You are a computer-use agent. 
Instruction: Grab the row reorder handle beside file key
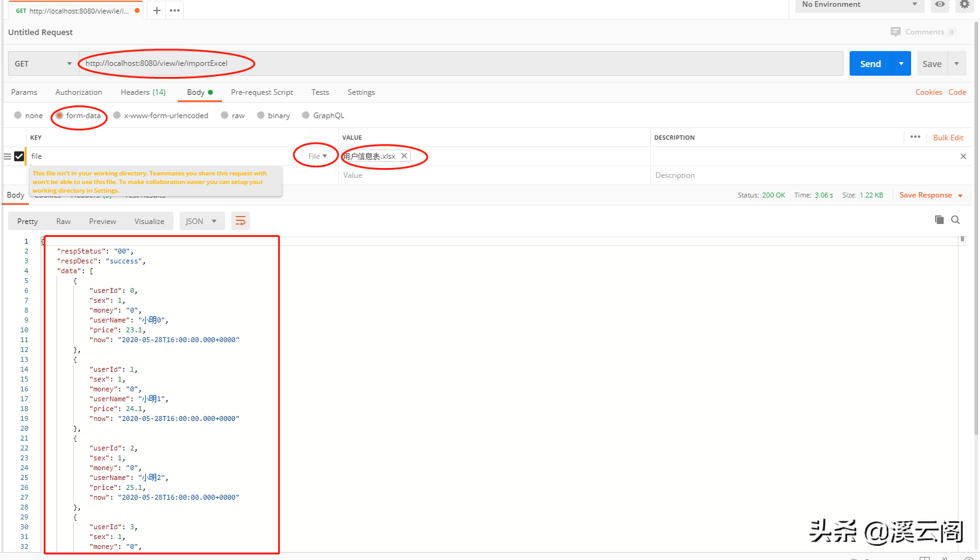click(7, 156)
